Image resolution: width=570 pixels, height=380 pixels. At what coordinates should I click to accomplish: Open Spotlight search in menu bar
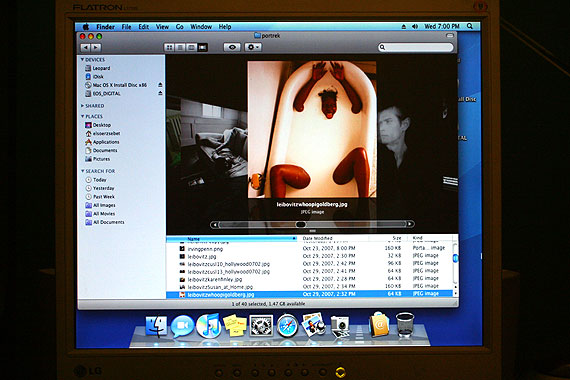pyautogui.click(x=470, y=26)
